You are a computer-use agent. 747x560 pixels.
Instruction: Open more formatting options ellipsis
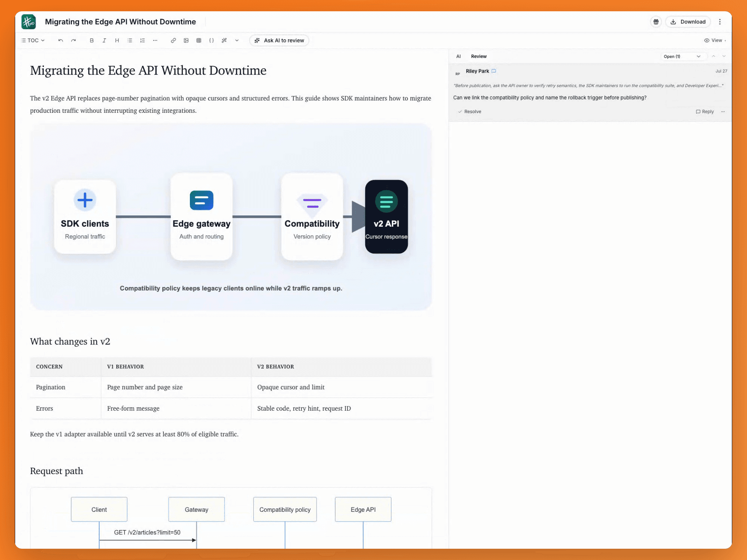(x=155, y=40)
